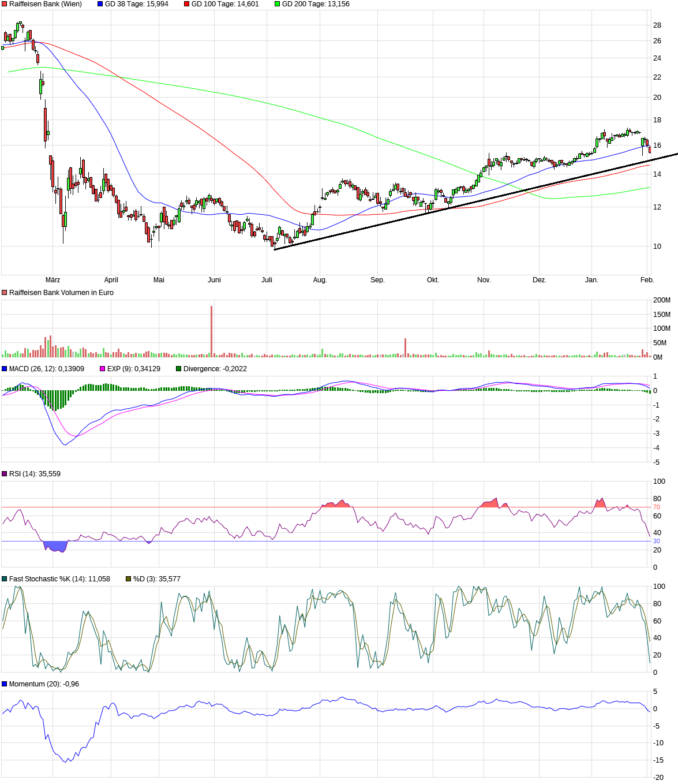
Task: Select the blue GD 38 Tage indicator icon
Action: coord(99,5)
